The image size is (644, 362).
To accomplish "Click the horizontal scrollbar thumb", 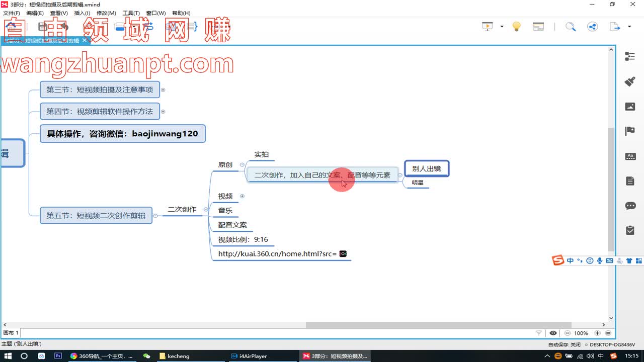I will (x=438, y=325).
